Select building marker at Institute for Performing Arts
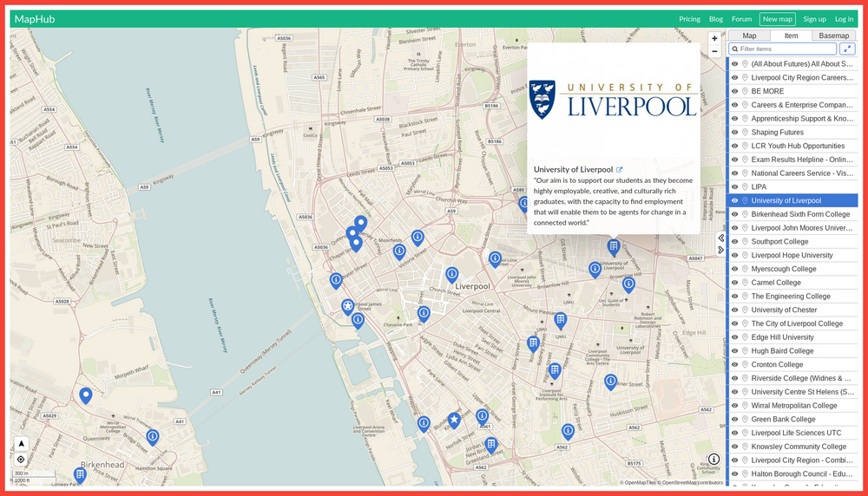 (x=555, y=371)
